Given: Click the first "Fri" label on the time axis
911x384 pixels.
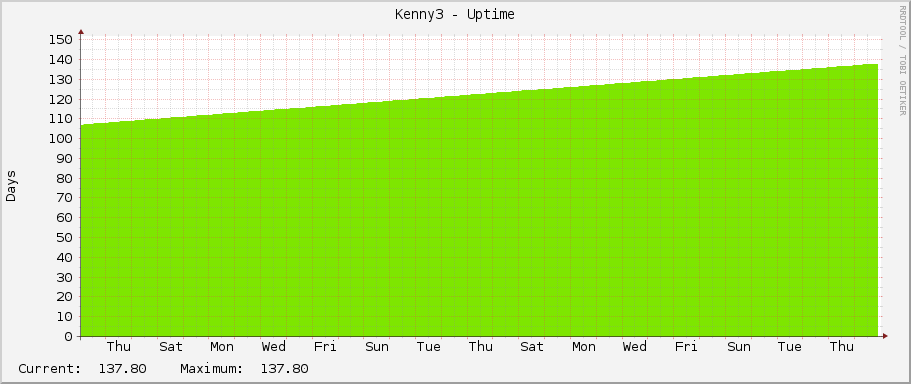Looking at the screenshot, I should 325,347.
